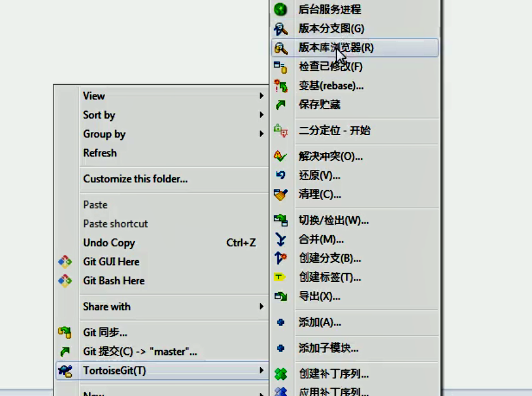The width and height of the screenshot is (532, 396).
Task: Choose 解决冲突(O)... entry
Action: [355, 157]
